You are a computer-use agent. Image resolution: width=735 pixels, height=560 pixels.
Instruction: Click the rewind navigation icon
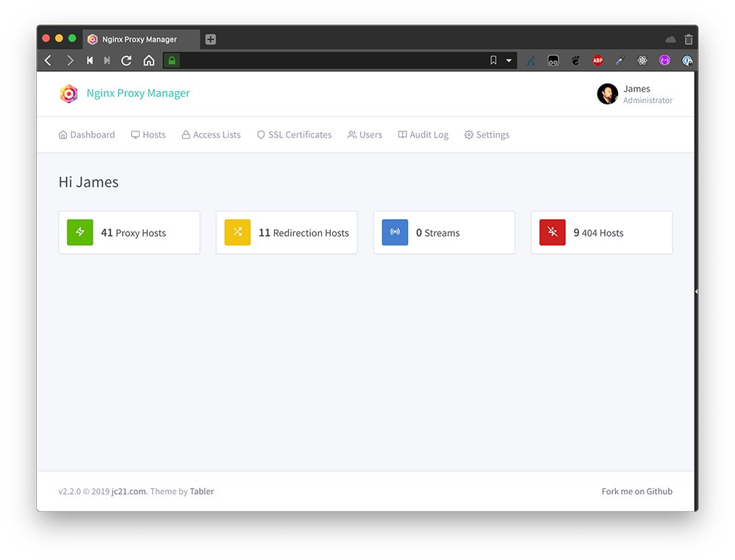pos(90,60)
